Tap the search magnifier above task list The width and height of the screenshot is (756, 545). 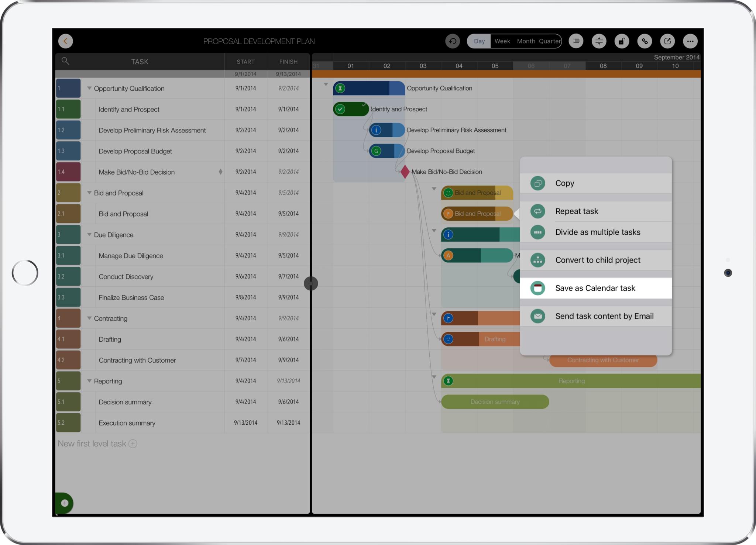click(x=65, y=61)
